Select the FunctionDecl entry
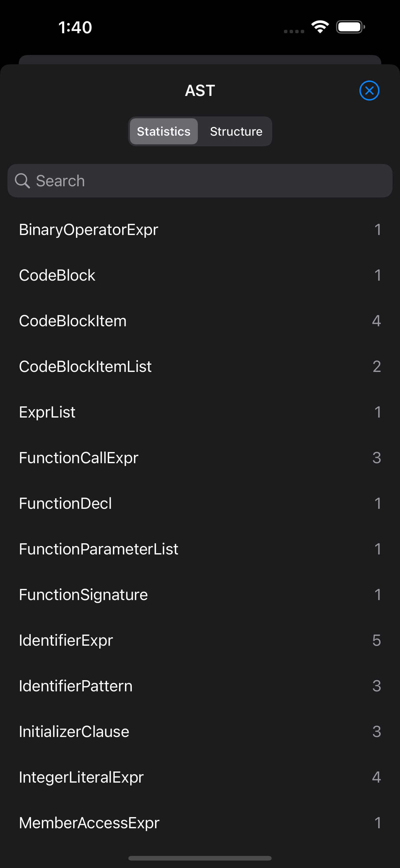Screen dimensions: 400x868 tap(200, 504)
